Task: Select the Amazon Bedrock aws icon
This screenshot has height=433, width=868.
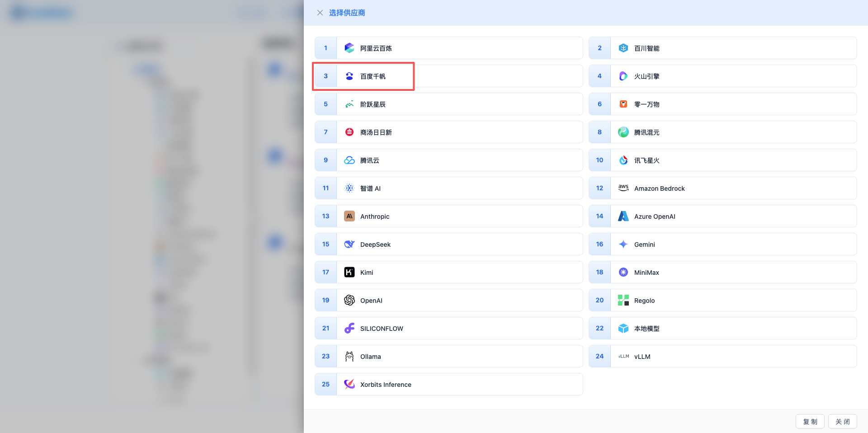Action: (x=623, y=188)
